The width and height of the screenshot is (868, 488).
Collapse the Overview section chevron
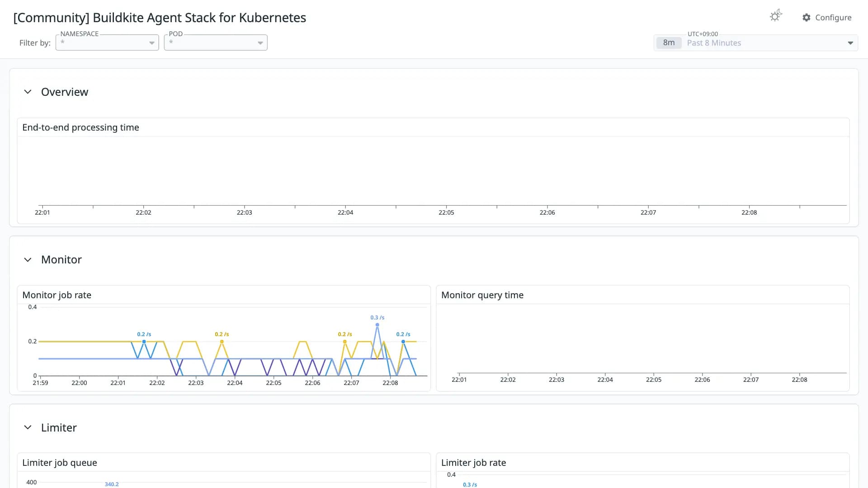click(28, 92)
